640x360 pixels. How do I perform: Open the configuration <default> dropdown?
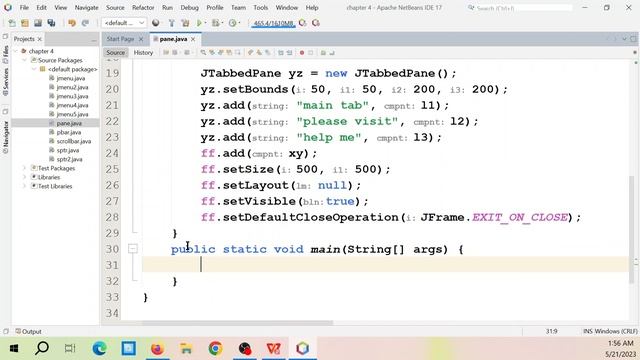[124, 23]
